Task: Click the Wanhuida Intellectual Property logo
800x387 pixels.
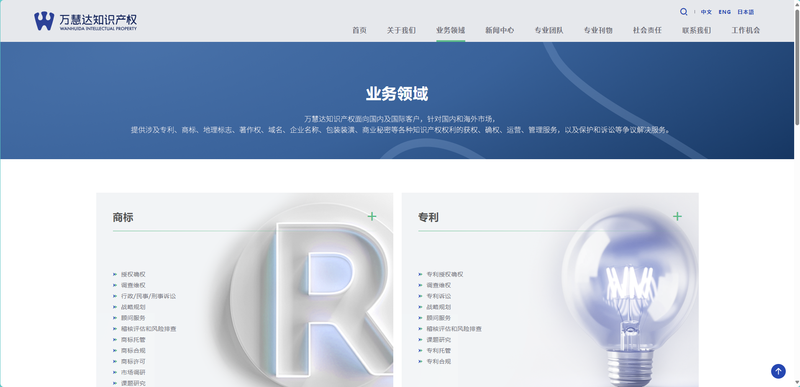Action: tap(85, 21)
